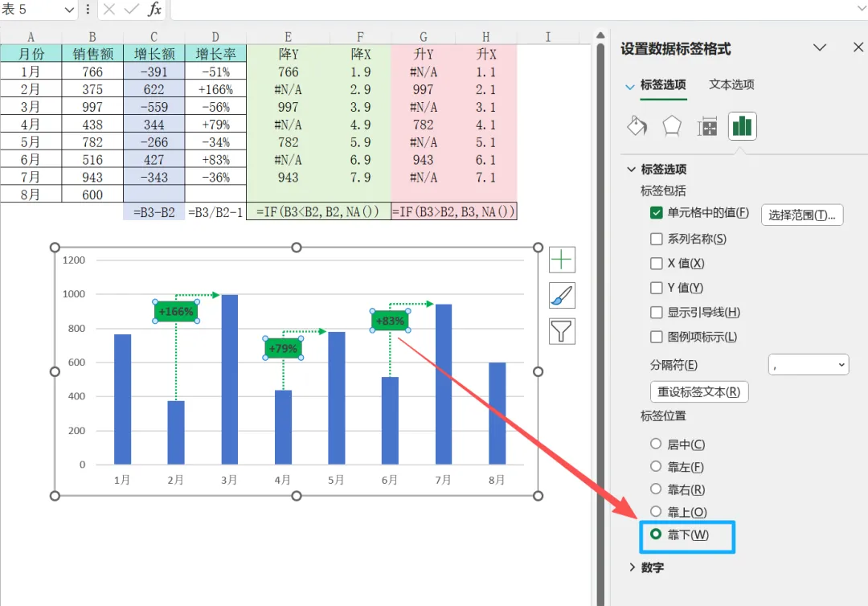Image resolution: width=868 pixels, height=606 pixels.
Task: Select the 靠下 label position radio
Action: click(x=656, y=534)
